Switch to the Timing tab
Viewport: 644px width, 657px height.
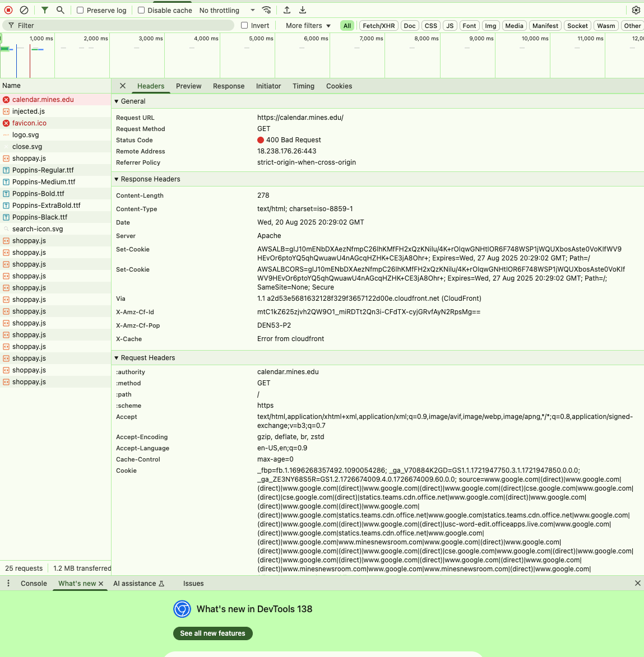coord(303,86)
